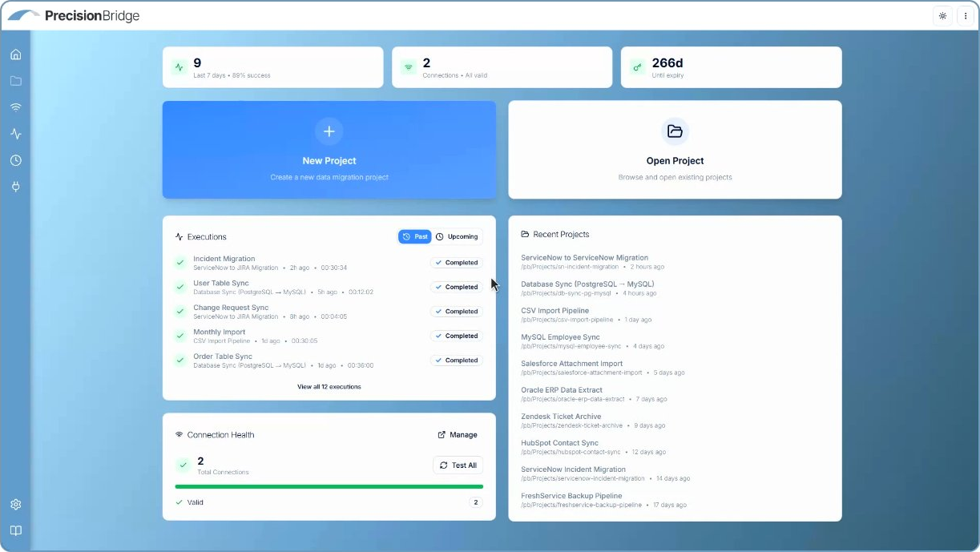The width and height of the screenshot is (980, 552).
Task: Click the User Table Sync green check icon
Action: click(180, 287)
